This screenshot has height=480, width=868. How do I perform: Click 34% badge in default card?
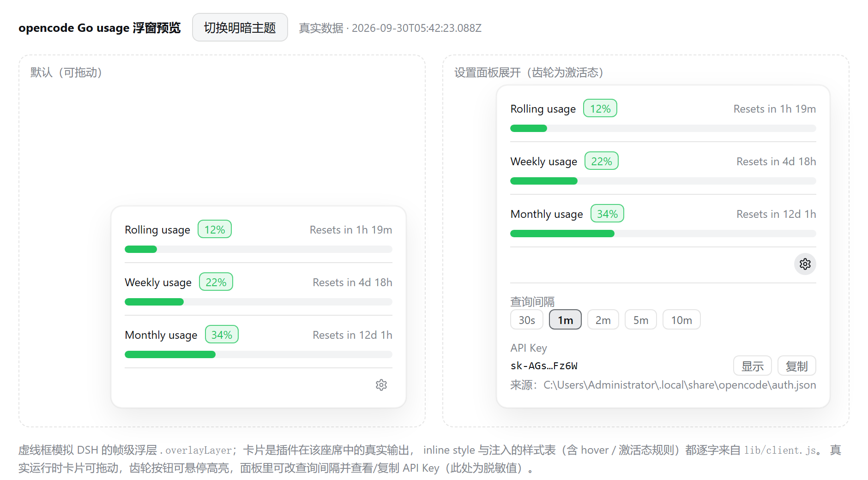(222, 335)
